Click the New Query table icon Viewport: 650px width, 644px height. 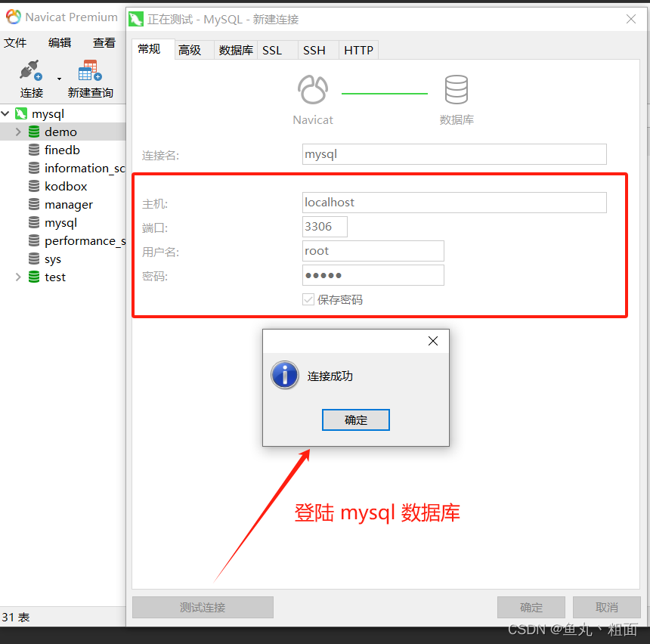pyautogui.click(x=90, y=70)
